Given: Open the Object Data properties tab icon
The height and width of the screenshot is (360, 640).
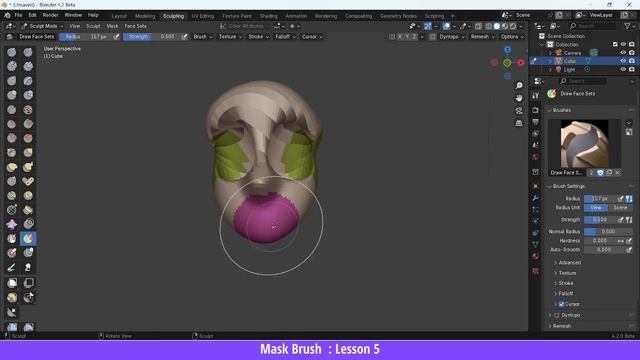Looking at the screenshot, I should click(536, 244).
